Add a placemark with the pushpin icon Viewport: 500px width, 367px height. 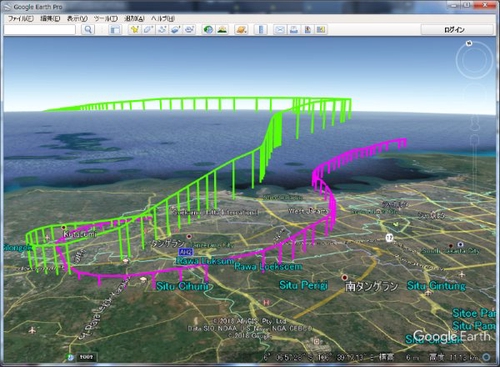[135, 30]
